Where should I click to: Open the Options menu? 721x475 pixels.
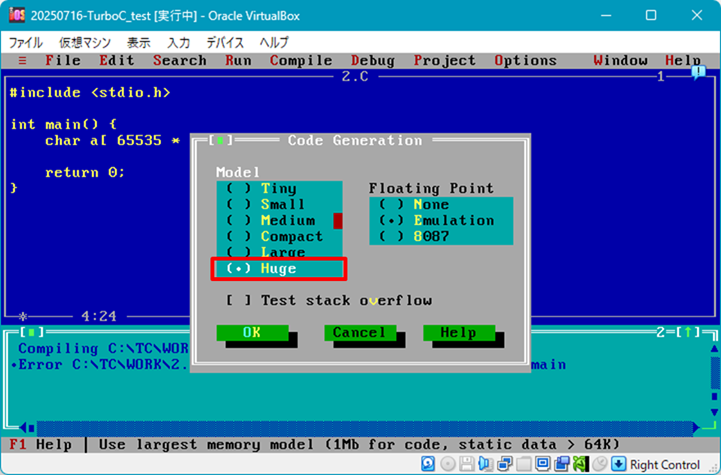(526, 60)
